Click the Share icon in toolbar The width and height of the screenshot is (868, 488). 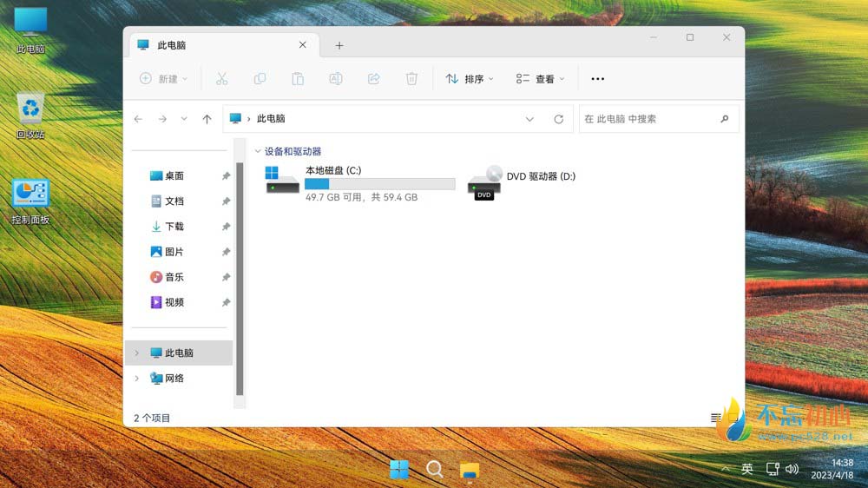(x=374, y=79)
